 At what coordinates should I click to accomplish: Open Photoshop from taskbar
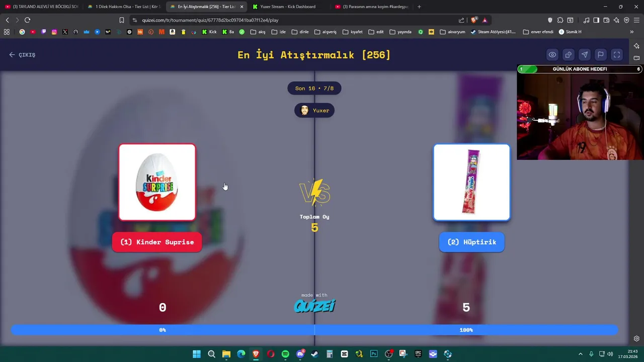click(374, 354)
